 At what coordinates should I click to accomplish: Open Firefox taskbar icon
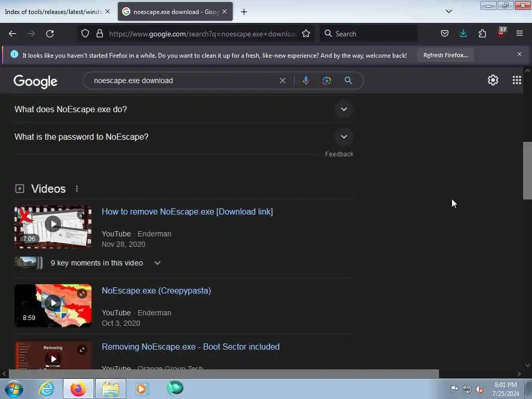click(x=78, y=389)
